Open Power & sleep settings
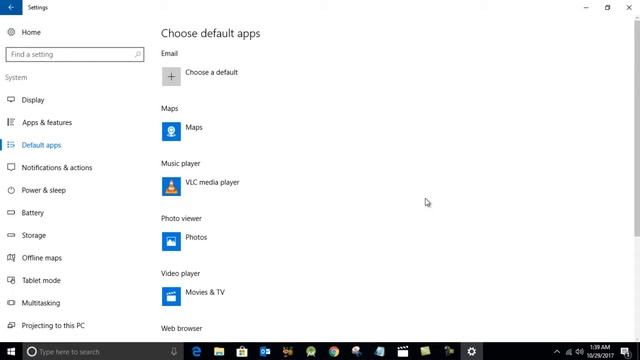This screenshot has height=360, width=640. tap(44, 190)
